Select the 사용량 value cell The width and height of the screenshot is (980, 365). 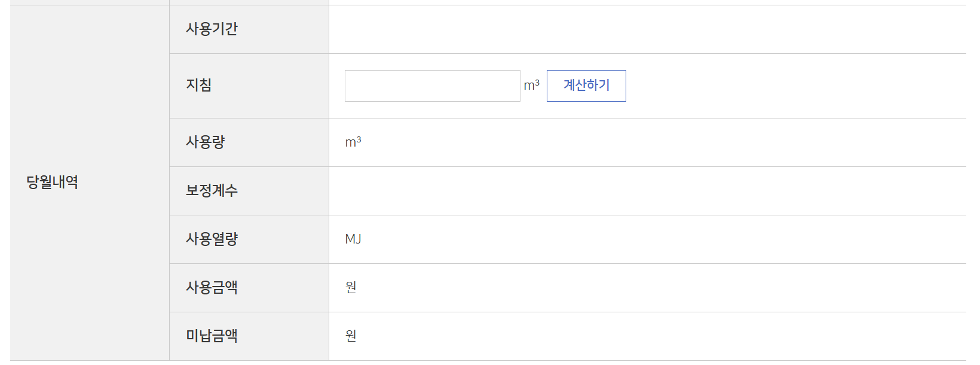coord(648,142)
